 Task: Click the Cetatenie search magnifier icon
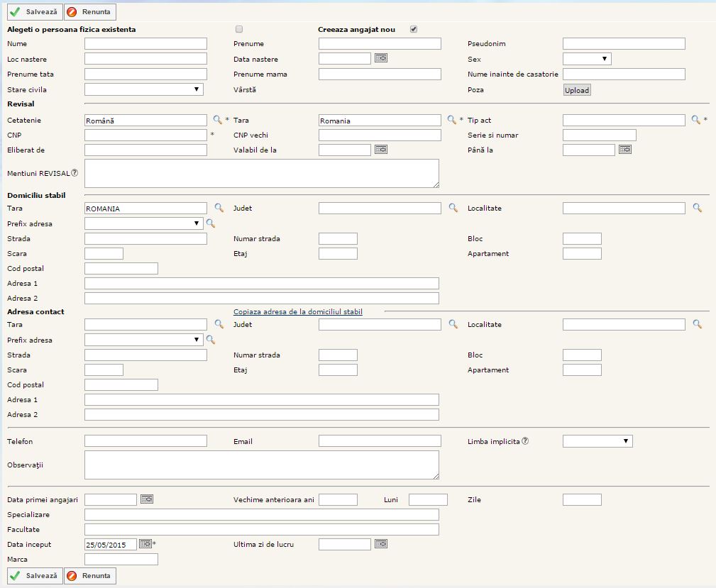point(218,120)
